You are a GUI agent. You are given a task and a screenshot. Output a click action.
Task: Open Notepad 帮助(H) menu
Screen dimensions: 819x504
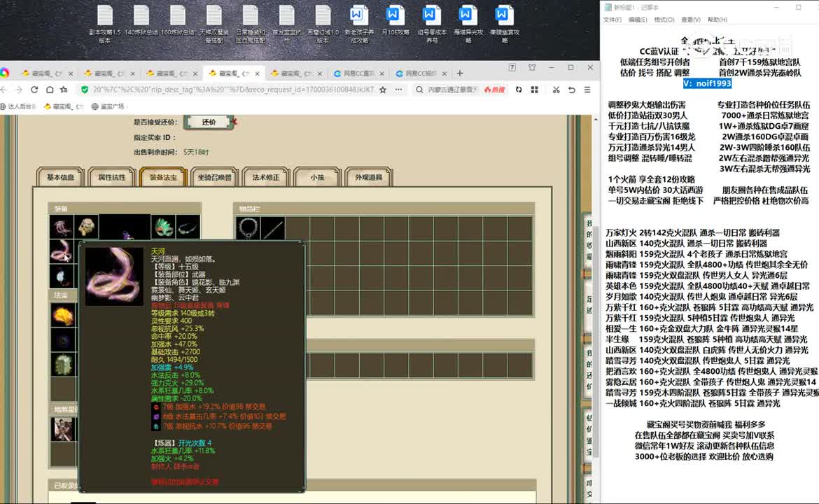click(x=717, y=20)
